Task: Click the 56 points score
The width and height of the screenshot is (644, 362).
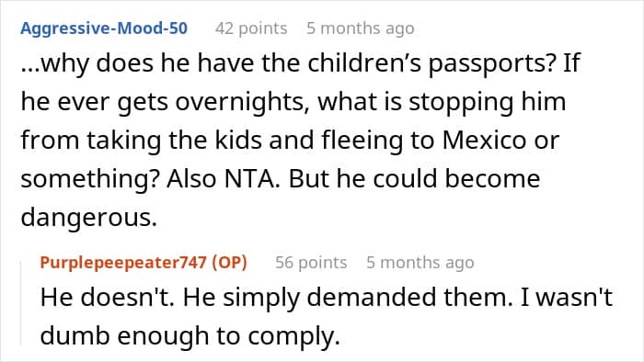Action: pyautogui.click(x=311, y=263)
